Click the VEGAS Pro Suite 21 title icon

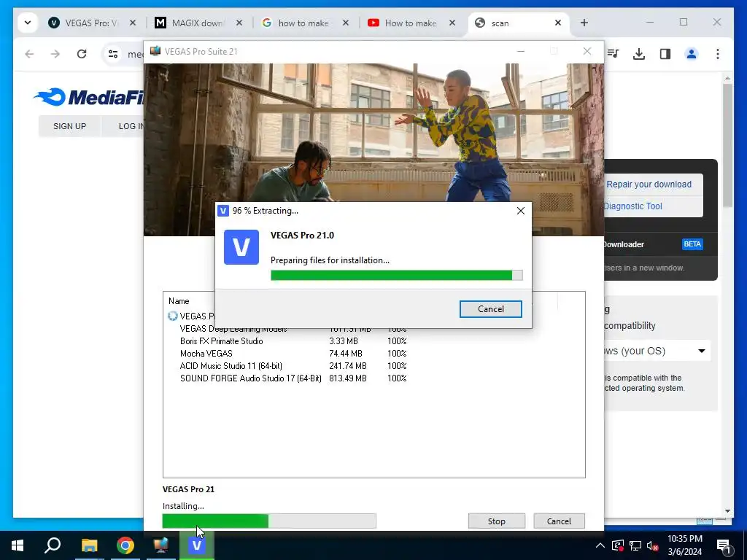[155, 51]
